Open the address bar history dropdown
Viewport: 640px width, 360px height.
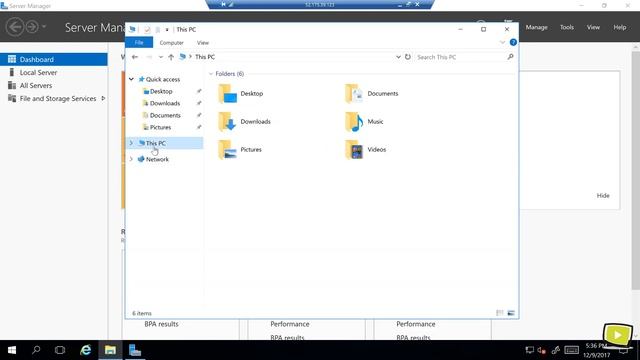[x=398, y=57]
